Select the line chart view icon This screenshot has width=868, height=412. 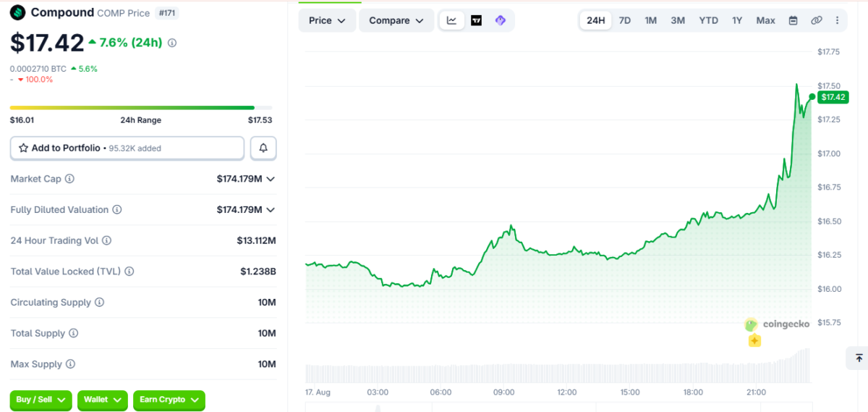click(452, 20)
